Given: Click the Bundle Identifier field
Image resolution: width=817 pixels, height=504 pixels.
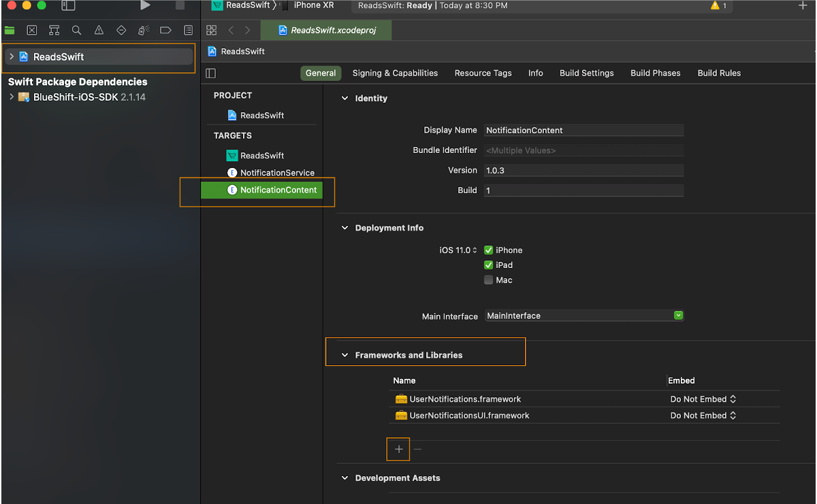Looking at the screenshot, I should pos(583,150).
